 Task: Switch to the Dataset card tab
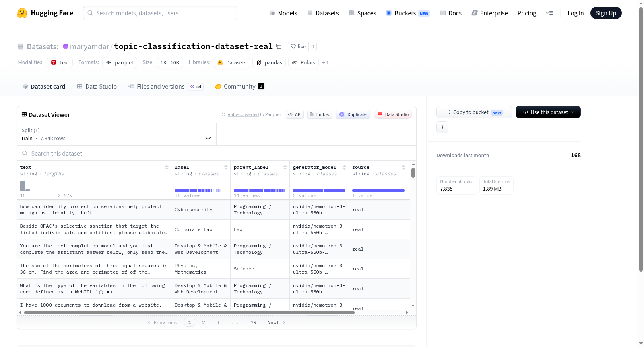point(43,86)
